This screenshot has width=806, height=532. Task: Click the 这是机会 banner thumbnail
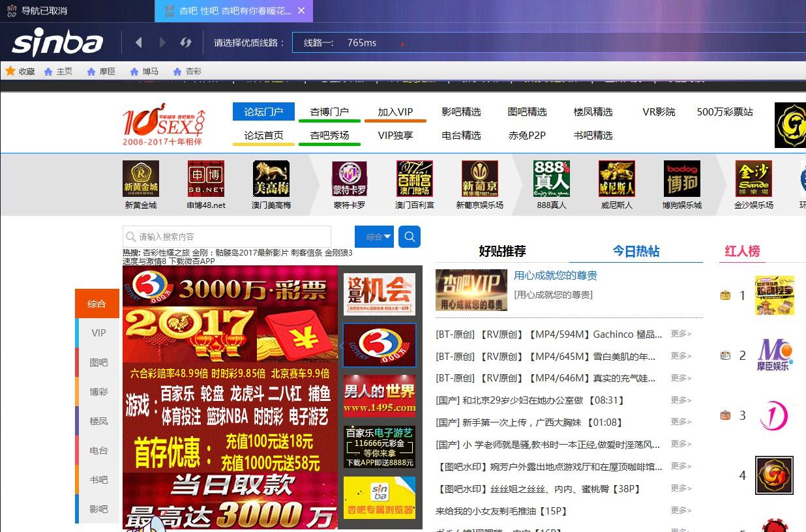point(380,294)
